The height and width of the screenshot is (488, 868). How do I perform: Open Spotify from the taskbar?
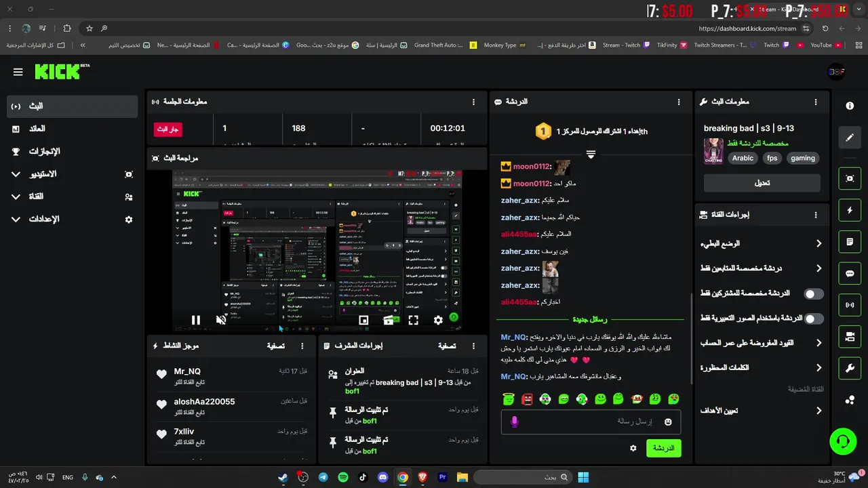343,477
